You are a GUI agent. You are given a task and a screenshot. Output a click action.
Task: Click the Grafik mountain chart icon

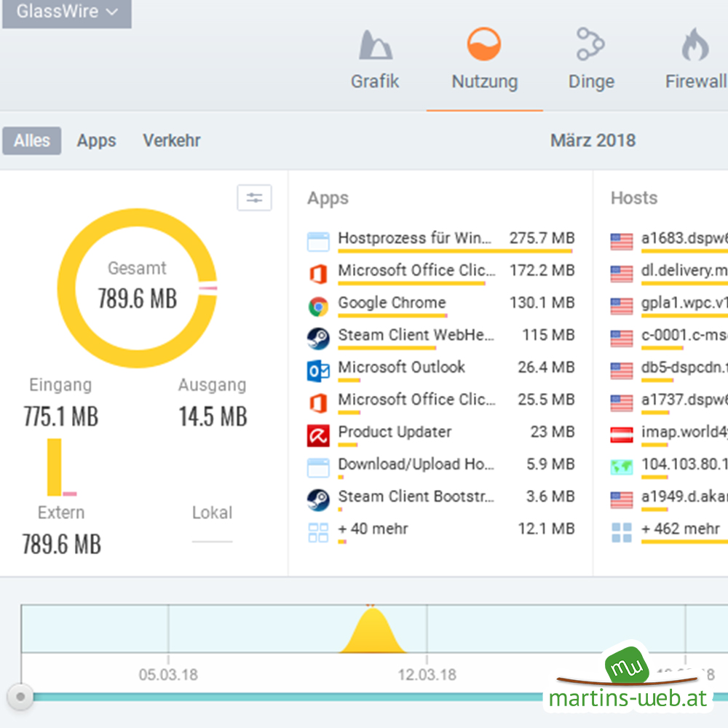tap(375, 44)
